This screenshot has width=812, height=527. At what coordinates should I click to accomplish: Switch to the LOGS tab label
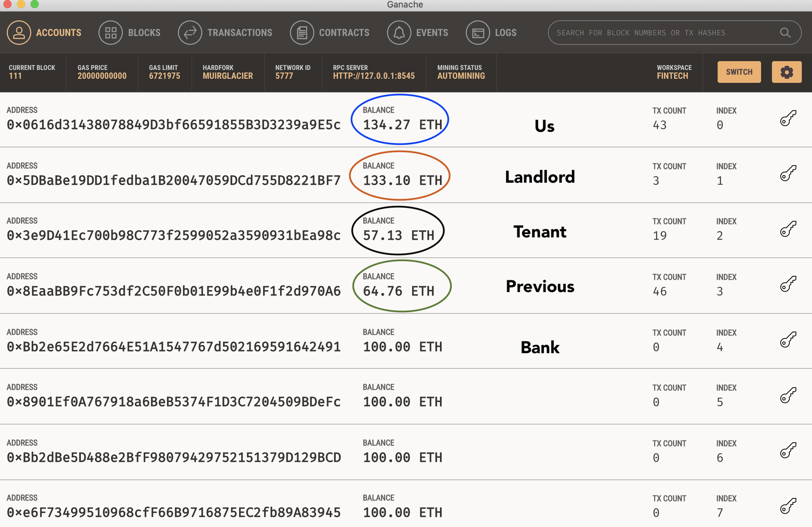(505, 33)
